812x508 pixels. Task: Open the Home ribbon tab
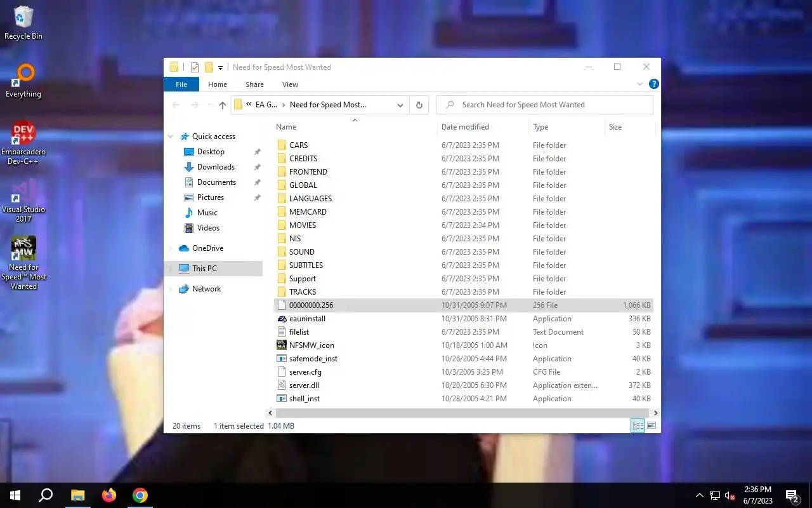(218, 84)
